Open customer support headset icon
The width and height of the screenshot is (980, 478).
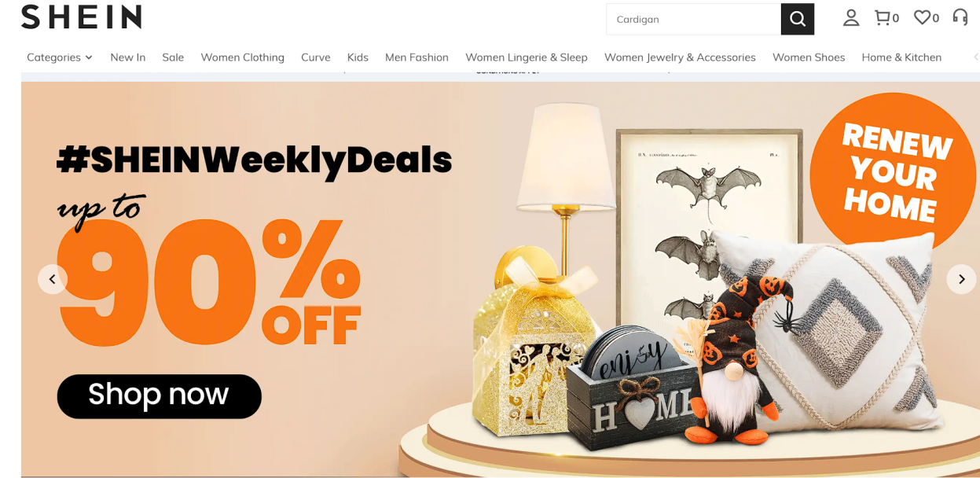960,17
